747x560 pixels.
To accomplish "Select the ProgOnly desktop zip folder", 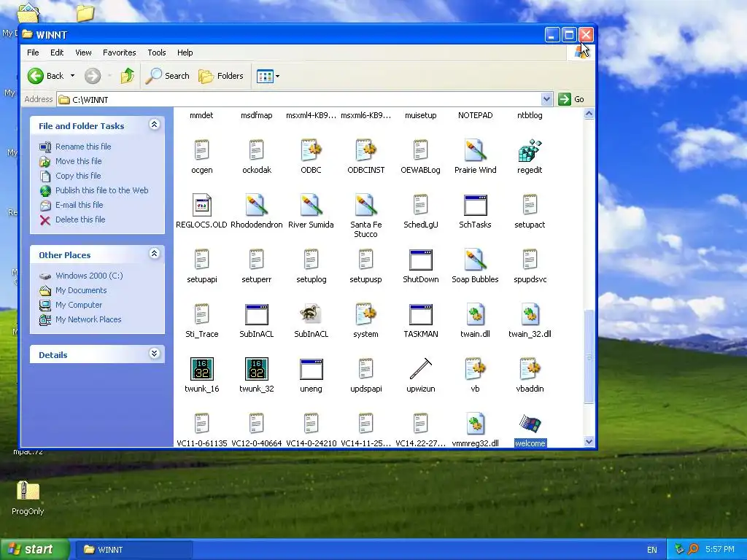I will (x=28, y=497).
